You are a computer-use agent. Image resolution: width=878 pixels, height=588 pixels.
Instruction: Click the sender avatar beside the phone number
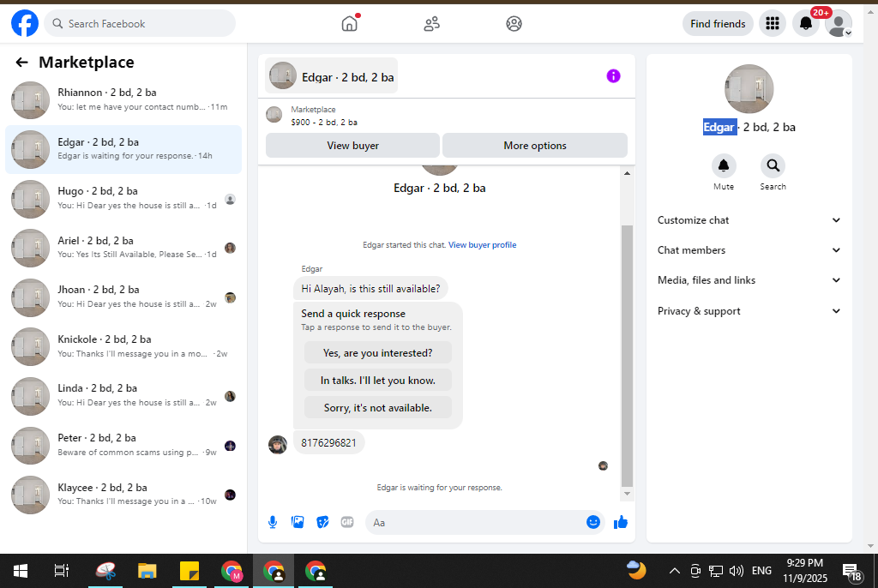(278, 445)
